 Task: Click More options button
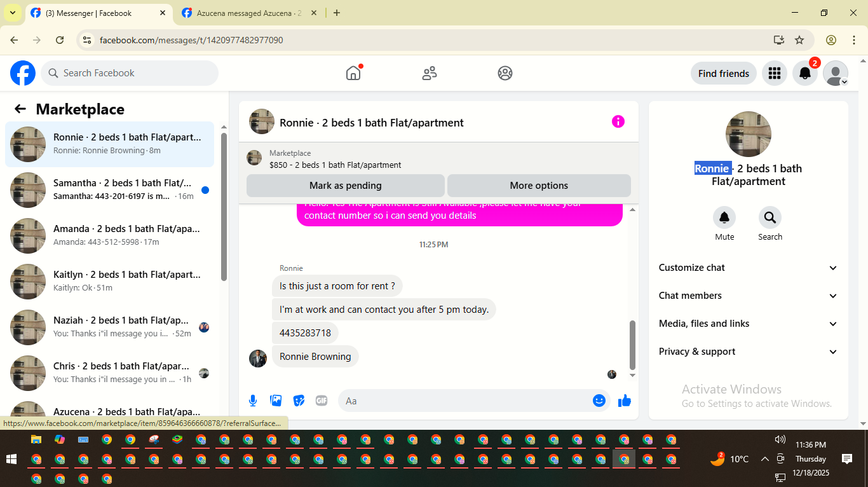(x=539, y=186)
